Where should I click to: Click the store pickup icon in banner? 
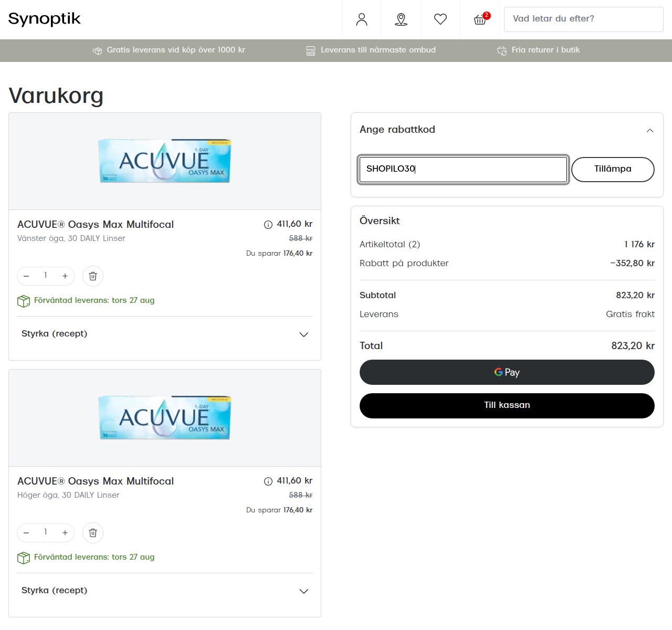pos(311,50)
